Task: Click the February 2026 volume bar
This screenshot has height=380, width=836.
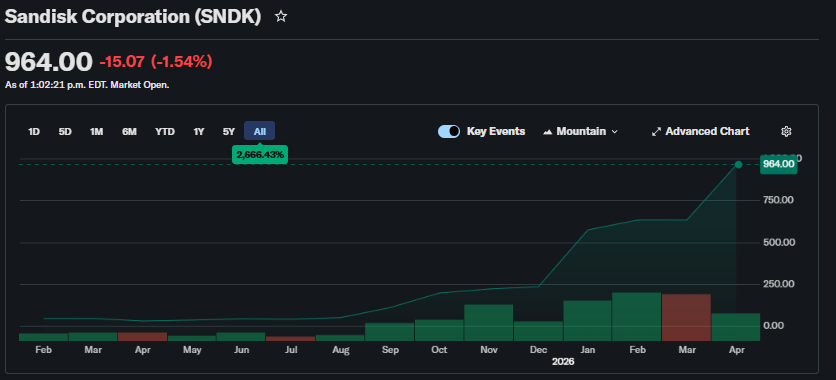Action: click(x=637, y=317)
